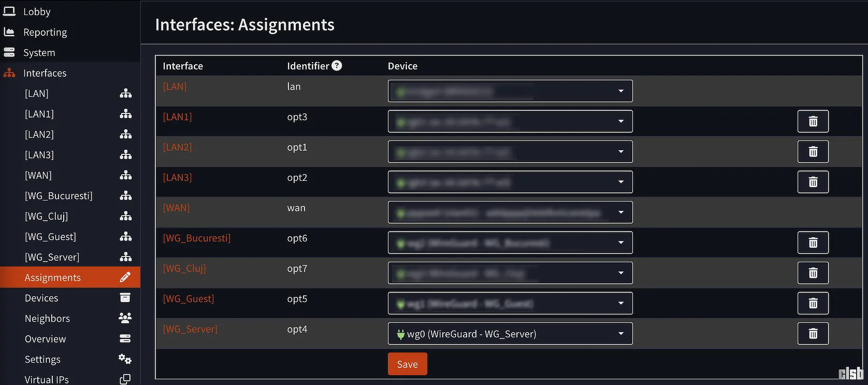The image size is (868, 385).
Task: Expand the LAN device dropdown
Action: pyautogui.click(x=510, y=91)
